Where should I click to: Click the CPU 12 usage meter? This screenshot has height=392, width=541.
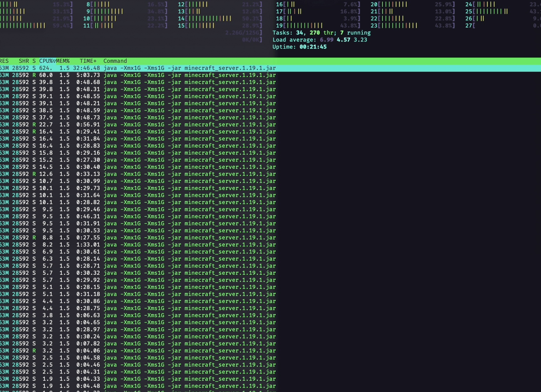click(220, 4)
